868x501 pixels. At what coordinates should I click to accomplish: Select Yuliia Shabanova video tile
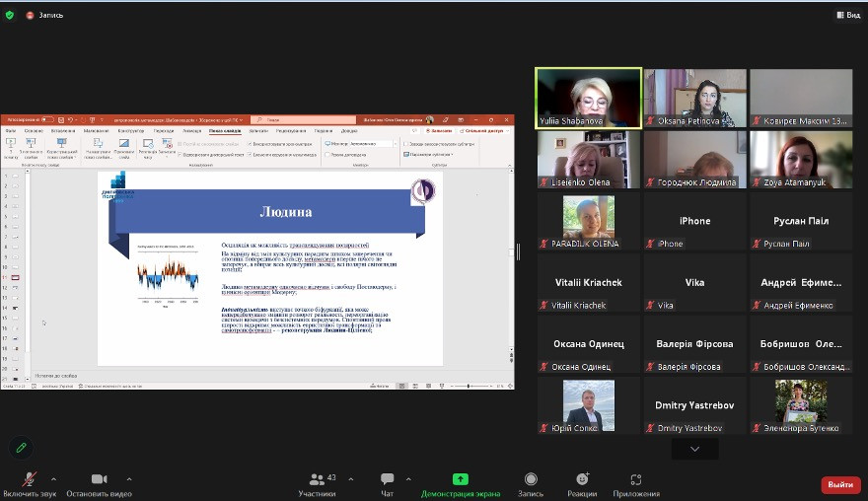pos(589,99)
